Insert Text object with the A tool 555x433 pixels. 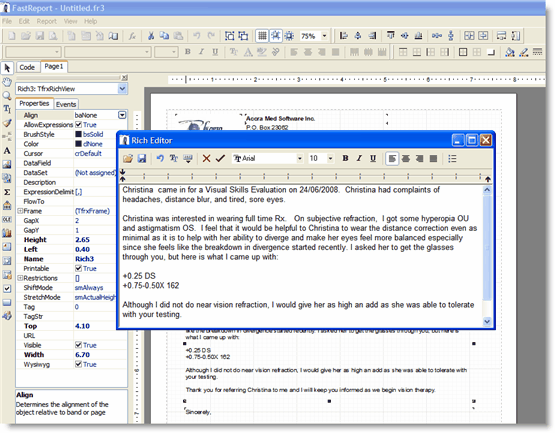[x=7, y=150]
